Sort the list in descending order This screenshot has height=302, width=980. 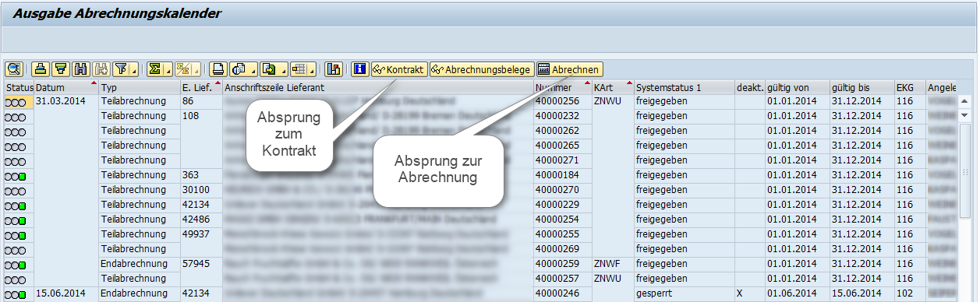(60, 69)
